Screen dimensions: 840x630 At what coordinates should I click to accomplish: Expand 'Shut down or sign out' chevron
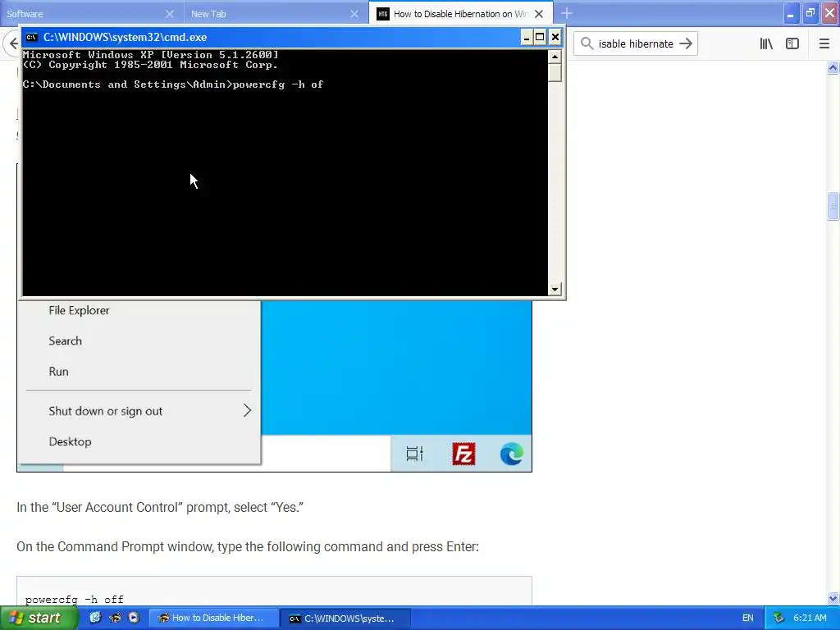pos(247,411)
